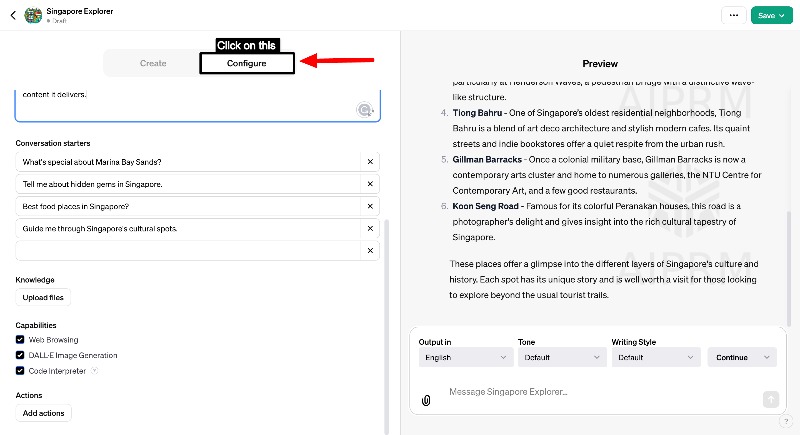Open the Writing Style dropdown
Screen dimensions: 800x435
(654, 357)
